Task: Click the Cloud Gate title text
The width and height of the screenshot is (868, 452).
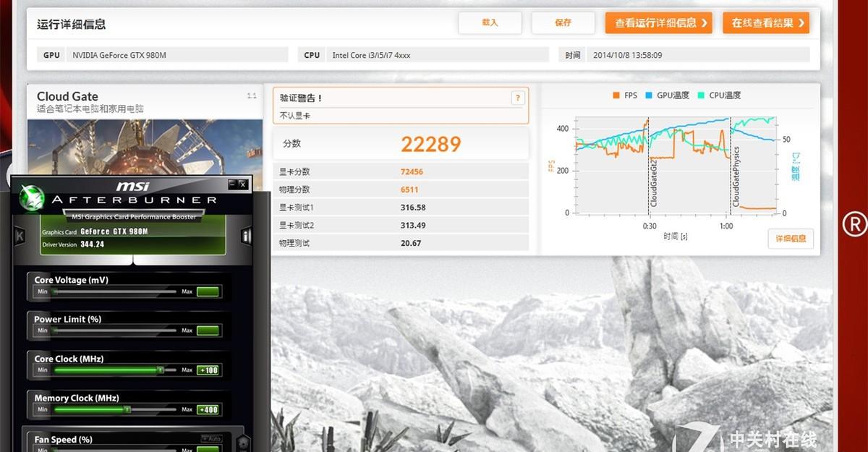Action: 67,96
